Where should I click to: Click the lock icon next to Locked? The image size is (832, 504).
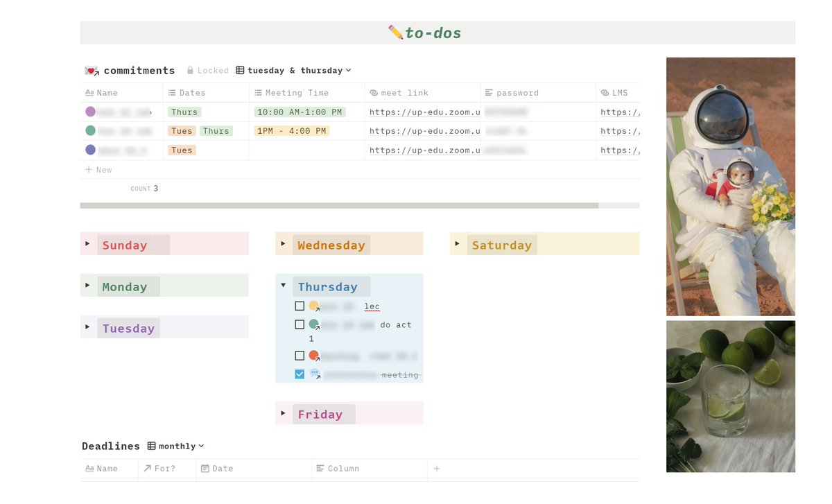[x=190, y=71]
